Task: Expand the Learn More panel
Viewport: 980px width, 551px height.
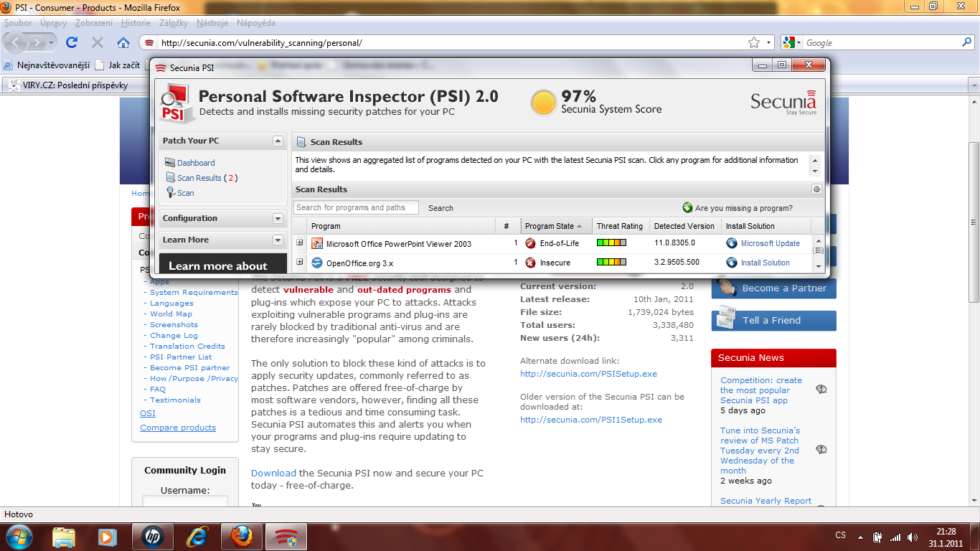Action: [278, 240]
